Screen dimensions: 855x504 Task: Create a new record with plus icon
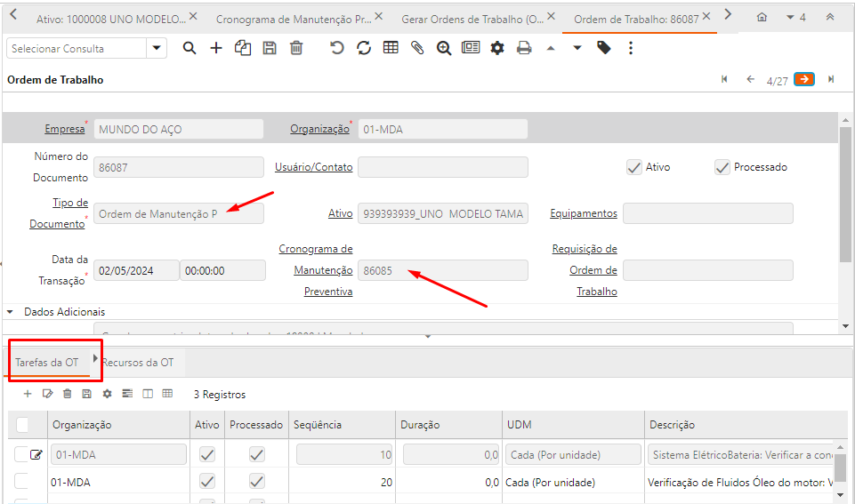pos(216,48)
